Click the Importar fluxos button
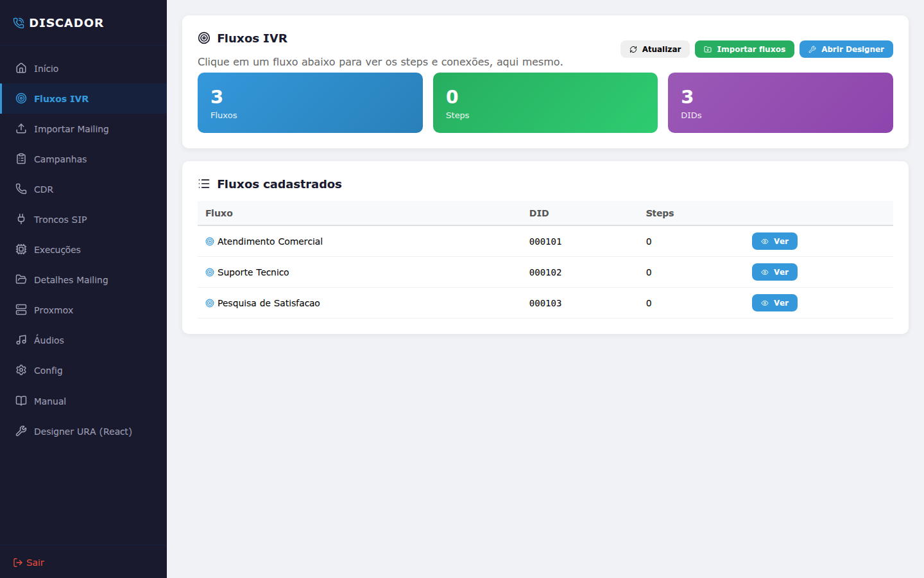Viewport: 924px width, 578px height. click(x=744, y=49)
